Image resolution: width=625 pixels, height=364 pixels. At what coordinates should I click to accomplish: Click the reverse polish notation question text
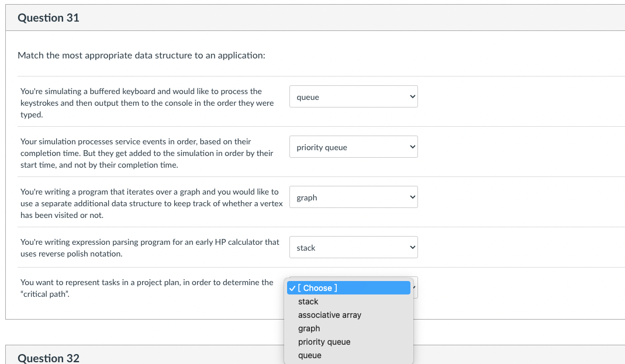point(150,248)
